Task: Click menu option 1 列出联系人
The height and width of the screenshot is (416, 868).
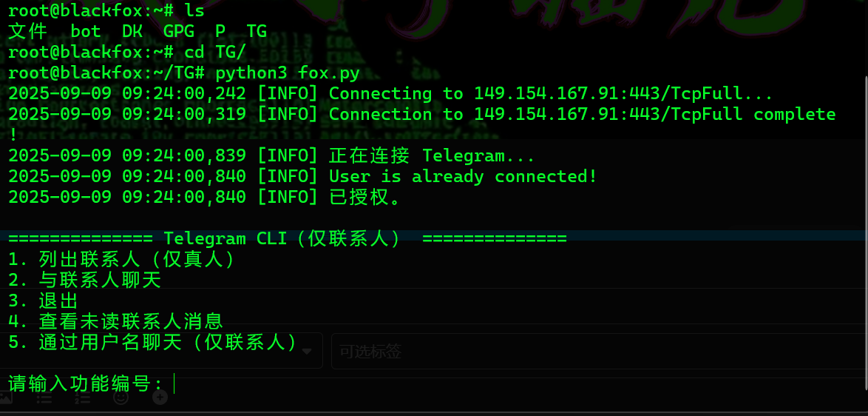Action: pos(122,260)
